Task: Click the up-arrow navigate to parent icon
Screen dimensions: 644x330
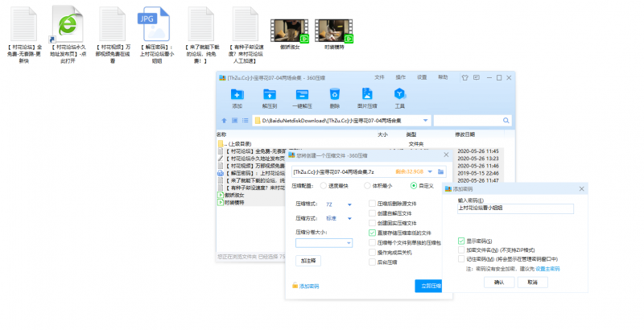Action: point(224,121)
